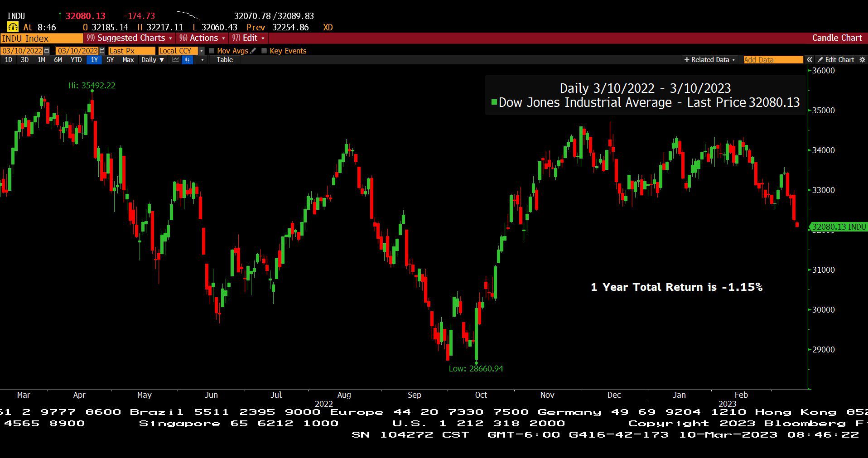
Task: Select the 1Y time range
Action: coord(94,60)
